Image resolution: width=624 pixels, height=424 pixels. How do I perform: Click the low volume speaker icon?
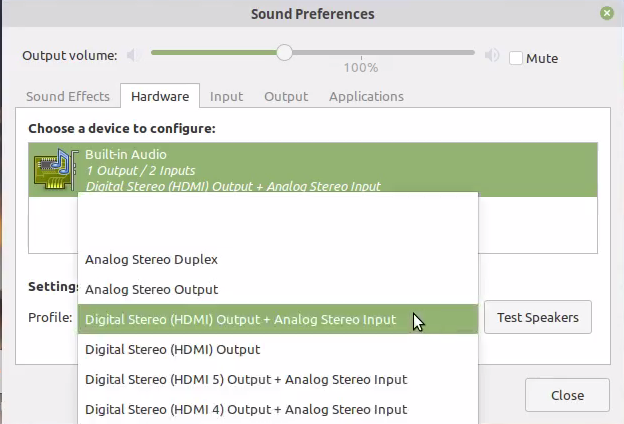click(132, 55)
